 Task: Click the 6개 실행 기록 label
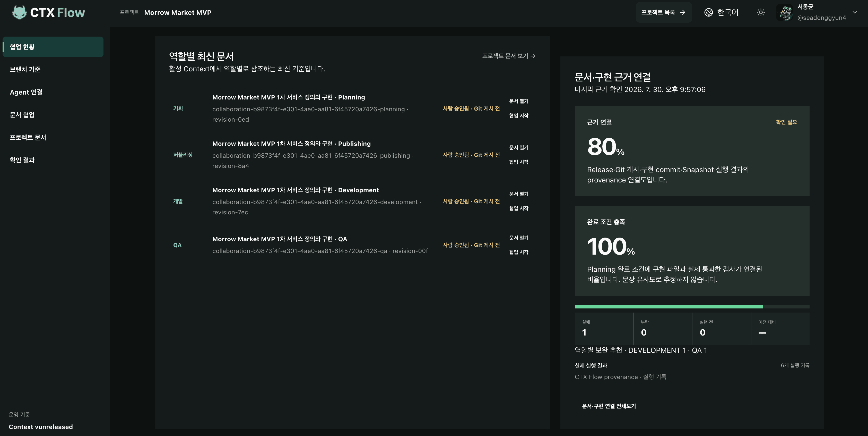coord(795,366)
